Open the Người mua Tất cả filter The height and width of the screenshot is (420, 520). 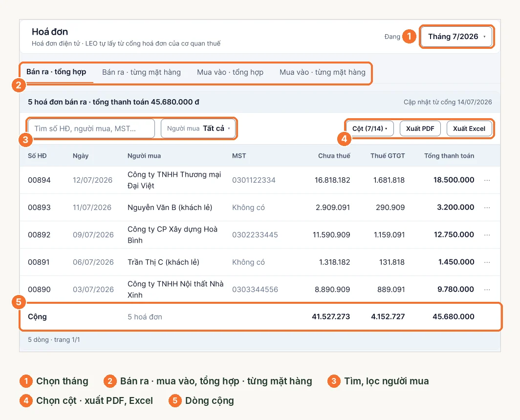(x=198, y=128)
